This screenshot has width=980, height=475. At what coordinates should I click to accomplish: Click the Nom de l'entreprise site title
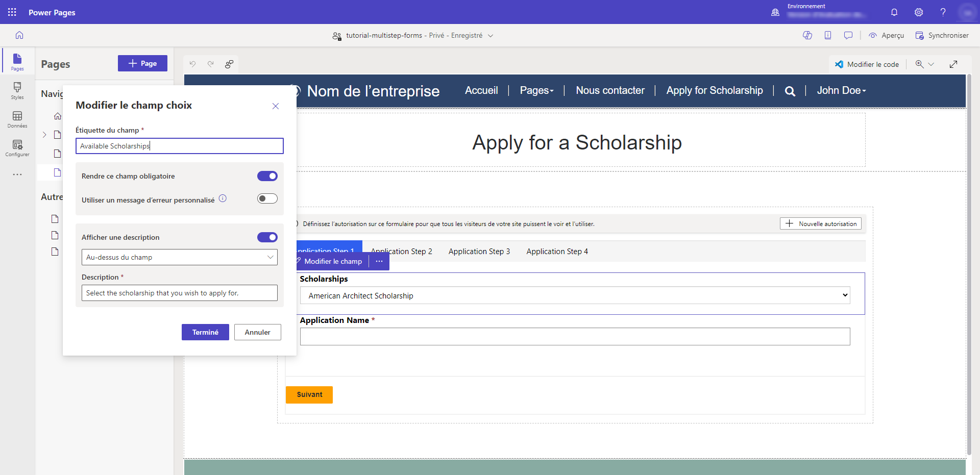click(x=373, y=91)
